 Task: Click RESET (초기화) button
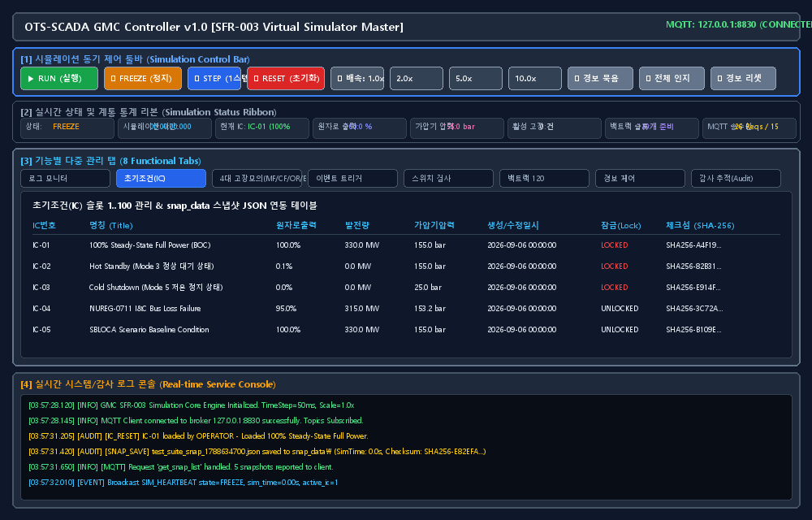[286, 79]
